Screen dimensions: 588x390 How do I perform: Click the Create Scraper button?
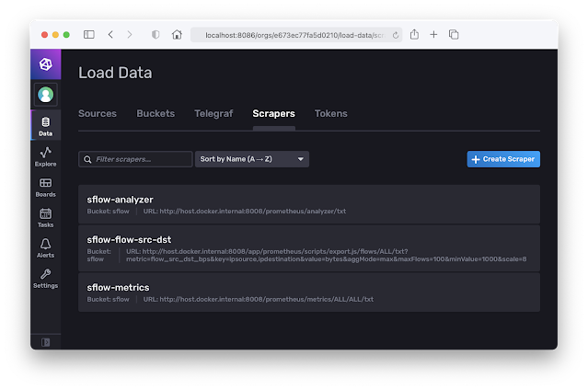(503, 159)
